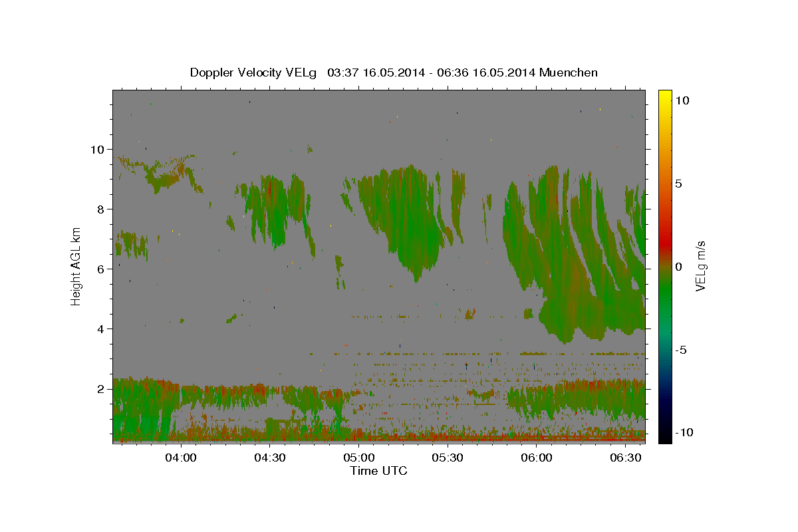Click the 05:00 time tick label

(x=358, y=458)
